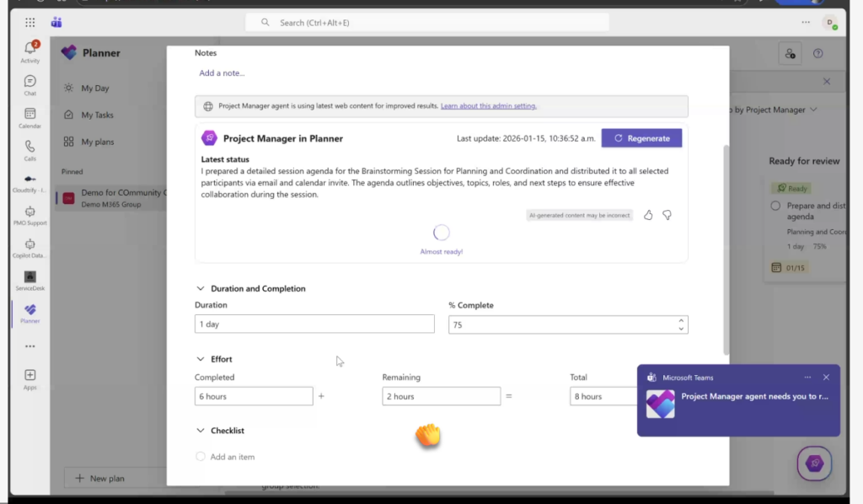The image size is (863, 504).
Task: Open My Day in Planner
Action: click(94, 88)
